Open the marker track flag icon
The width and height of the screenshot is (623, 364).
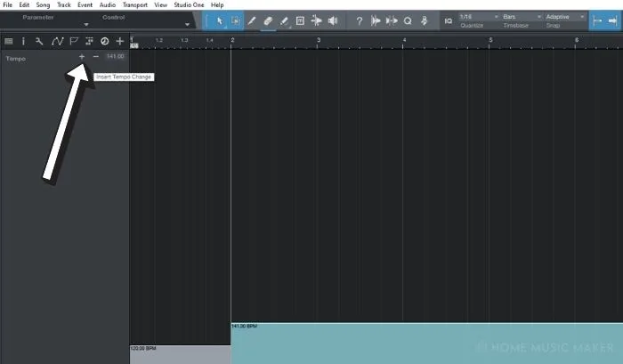(74, 41)
